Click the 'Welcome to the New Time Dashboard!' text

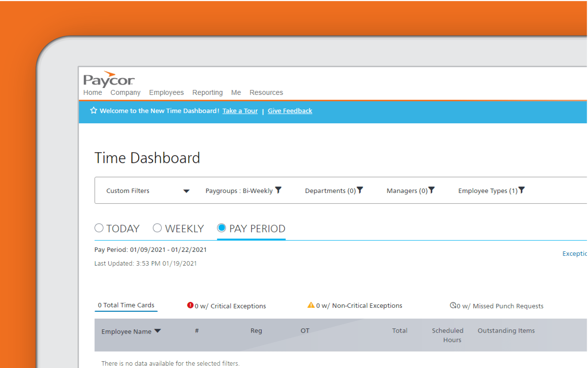159,111
